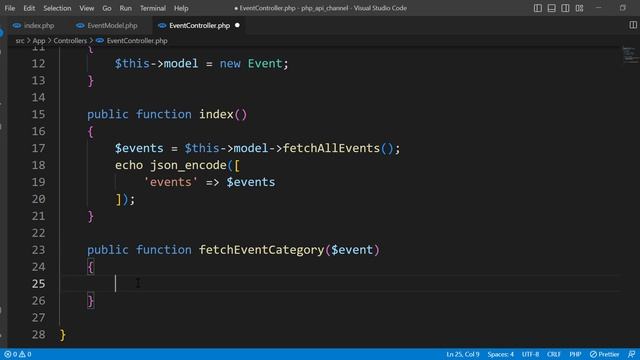The height and width of the screenshot is (360, 640).
Task: Split the editor right
Action: click(633, 25)
